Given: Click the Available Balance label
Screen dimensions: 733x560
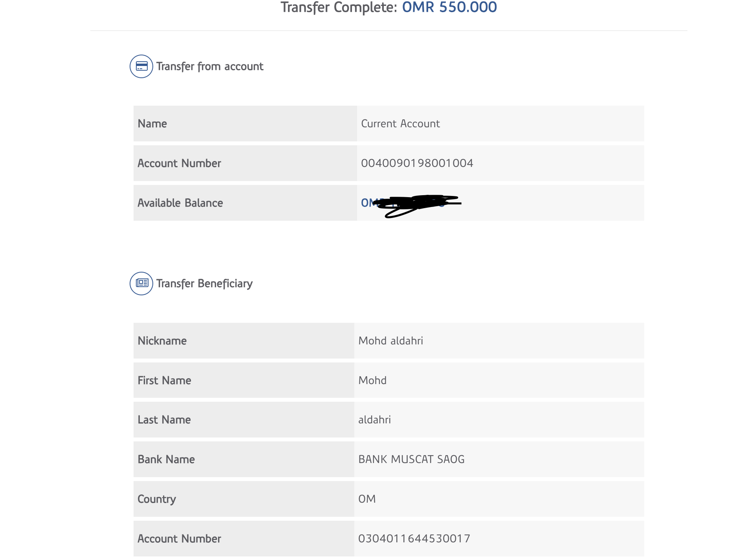Looking at the screenshot, I should tap(180, 203).
